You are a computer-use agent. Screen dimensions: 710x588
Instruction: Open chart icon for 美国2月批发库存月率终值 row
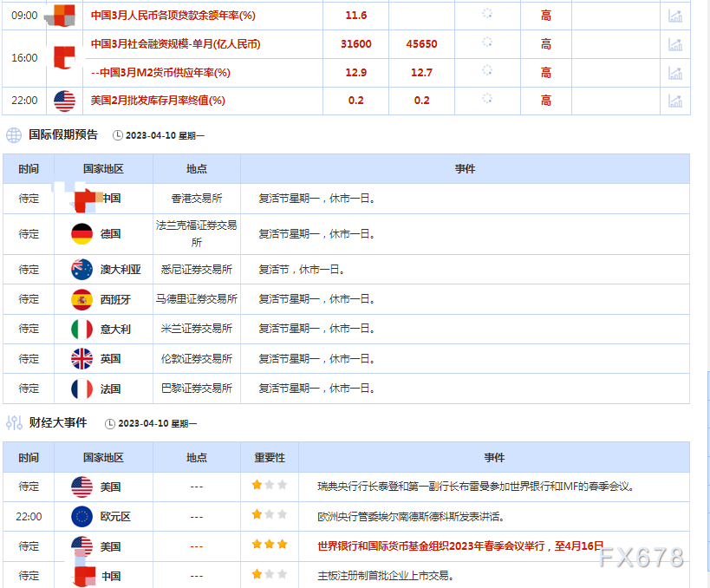tap(674, 101)
